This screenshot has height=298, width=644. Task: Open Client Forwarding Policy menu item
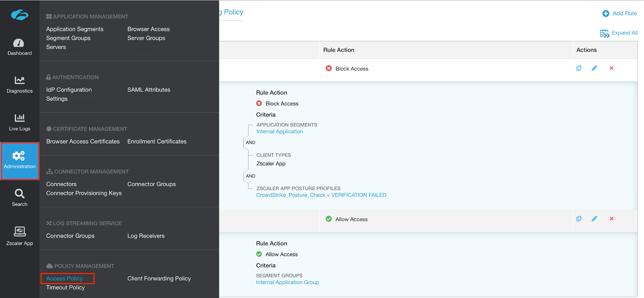point(159,279)
